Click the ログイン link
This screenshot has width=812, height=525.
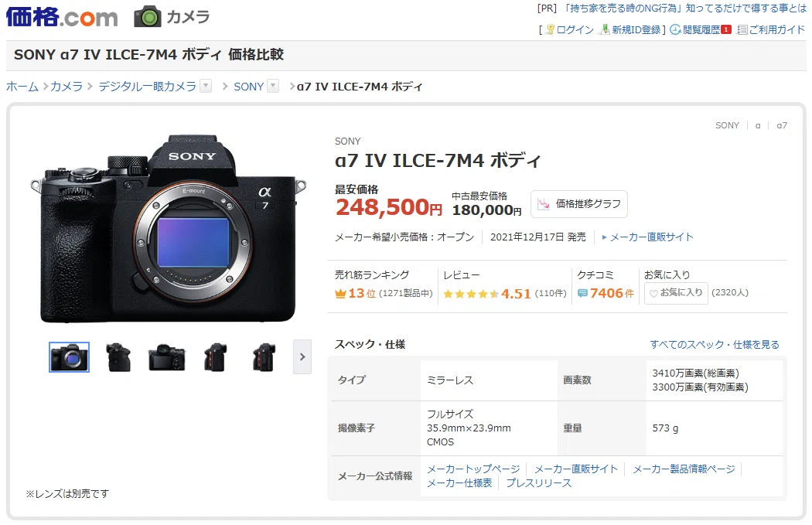pos(575,30)
